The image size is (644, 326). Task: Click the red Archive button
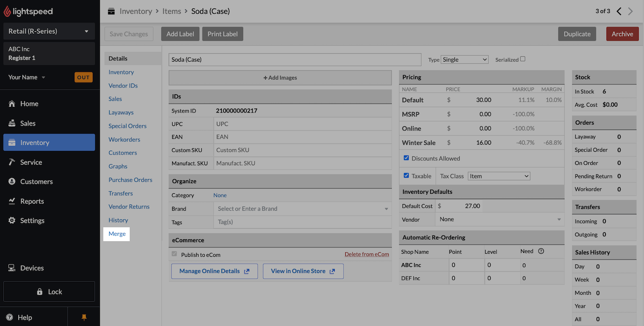pyautogui.click(x=622, y=34)
